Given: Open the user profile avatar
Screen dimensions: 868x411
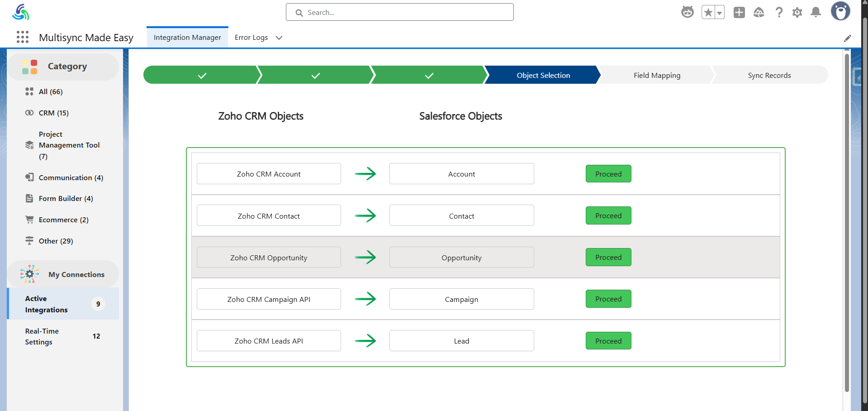Looking at the screenshot, I should 840,11.
